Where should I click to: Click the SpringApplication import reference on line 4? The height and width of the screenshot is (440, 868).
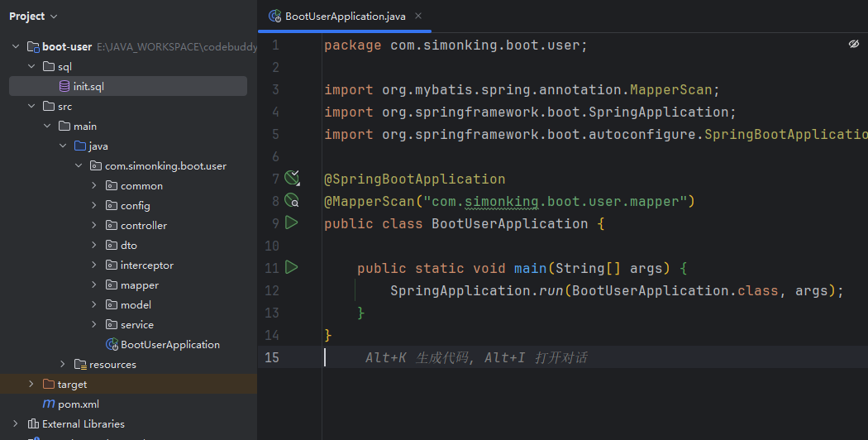(658, 112)
